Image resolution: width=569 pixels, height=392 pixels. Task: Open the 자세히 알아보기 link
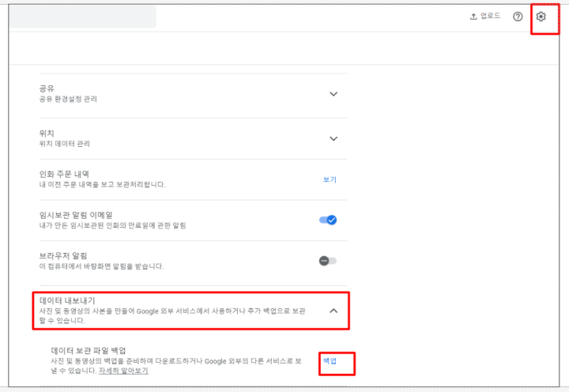123,371
